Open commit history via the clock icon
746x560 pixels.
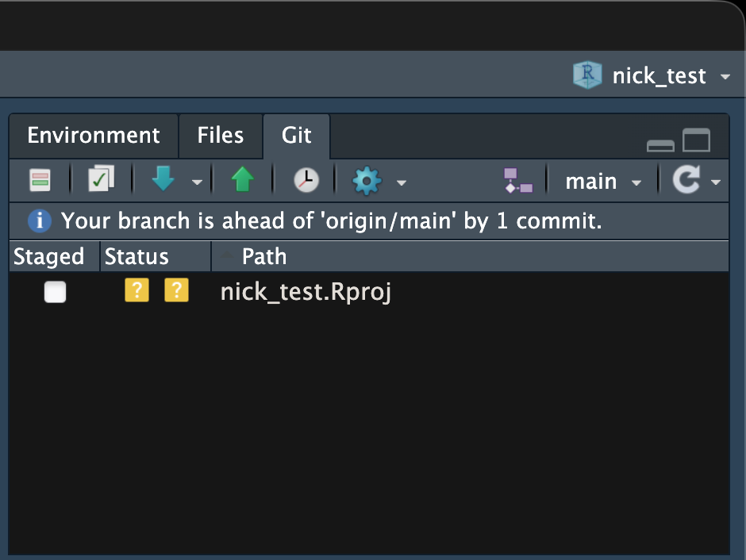pos(306,181)
